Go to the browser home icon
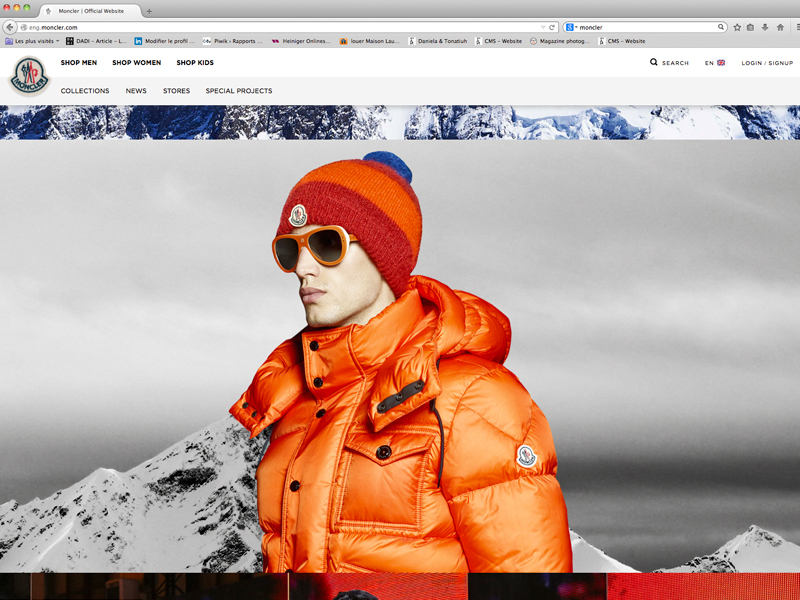Screen dimensions: 800x600 tap(780, 28)
